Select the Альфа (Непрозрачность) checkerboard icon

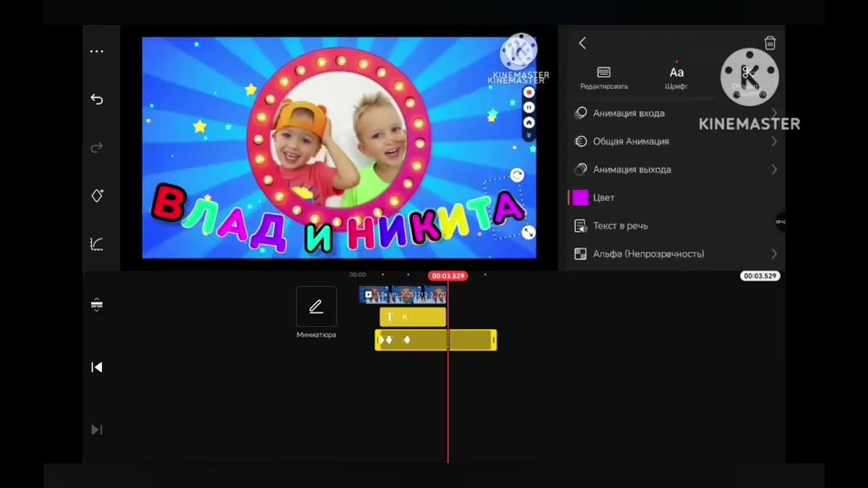[580, 253]
